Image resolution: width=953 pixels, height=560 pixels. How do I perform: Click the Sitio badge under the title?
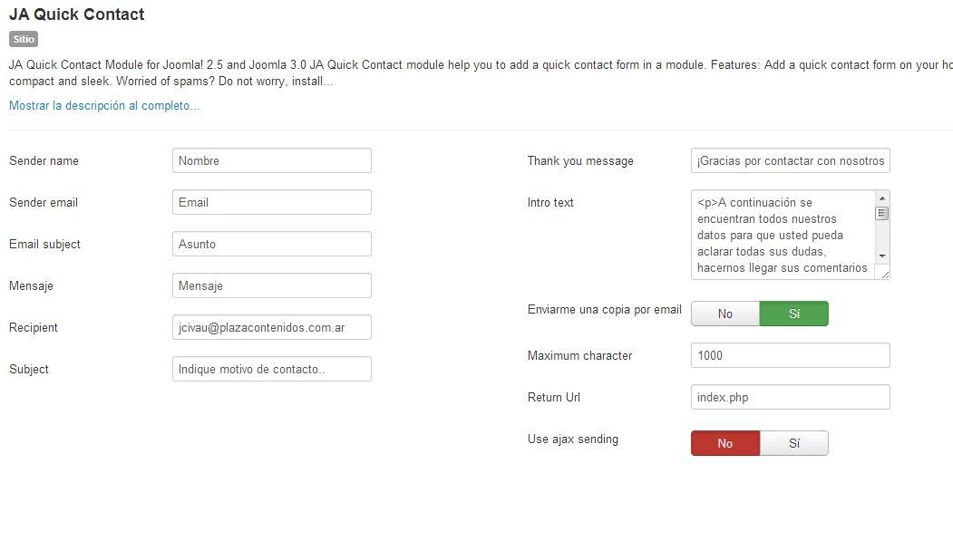[x=24, y=39]
